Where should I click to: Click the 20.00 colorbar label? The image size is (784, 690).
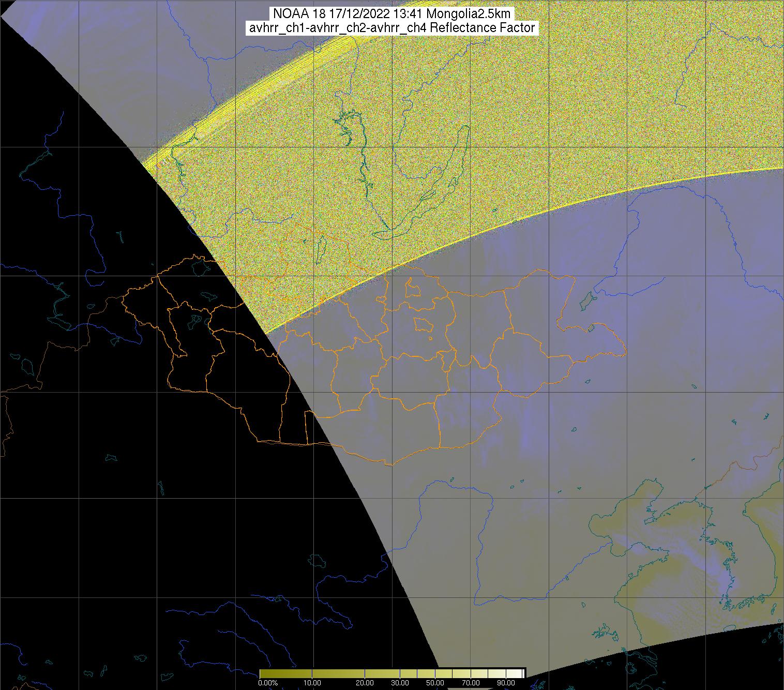365,683
